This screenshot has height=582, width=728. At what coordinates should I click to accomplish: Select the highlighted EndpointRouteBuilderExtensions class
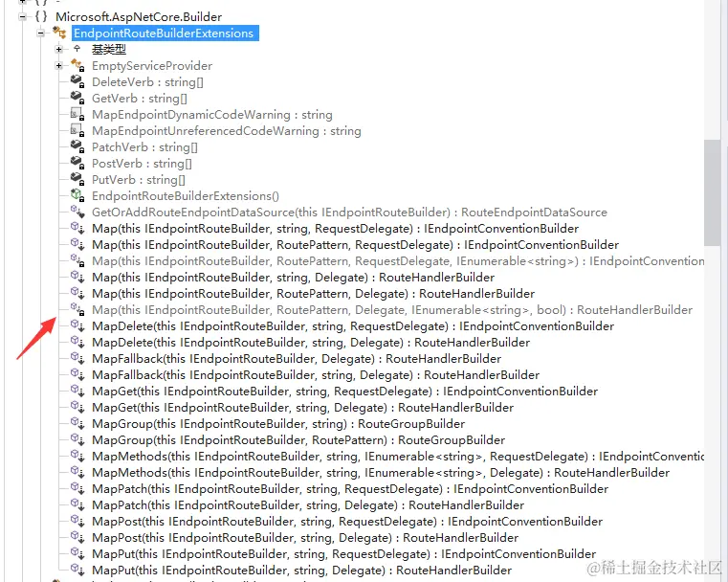tap(165, 33)
